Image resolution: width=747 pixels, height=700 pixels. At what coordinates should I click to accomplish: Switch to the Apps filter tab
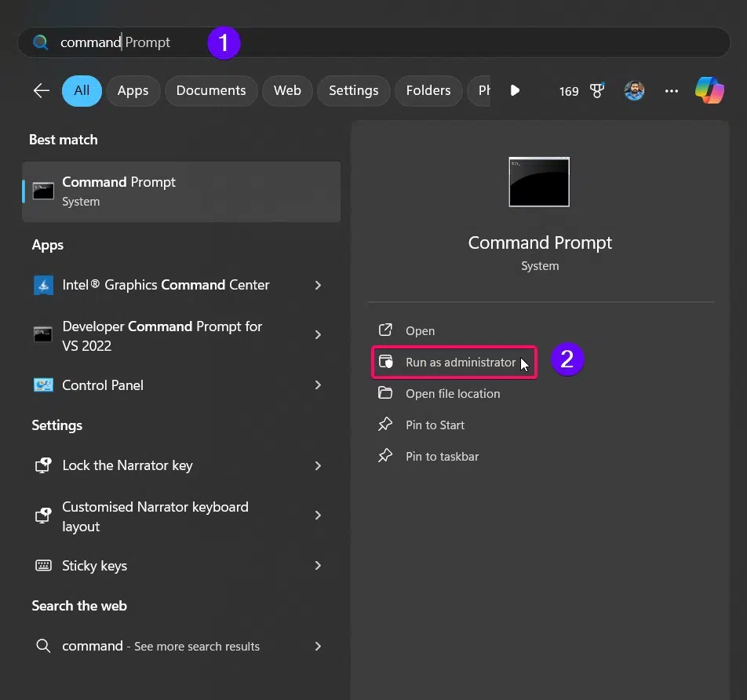pos(133,90)
